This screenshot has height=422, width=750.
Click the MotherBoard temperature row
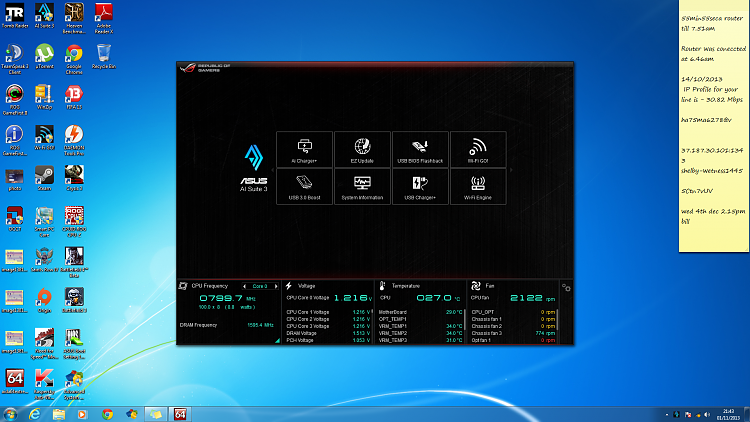pos(420,312)
